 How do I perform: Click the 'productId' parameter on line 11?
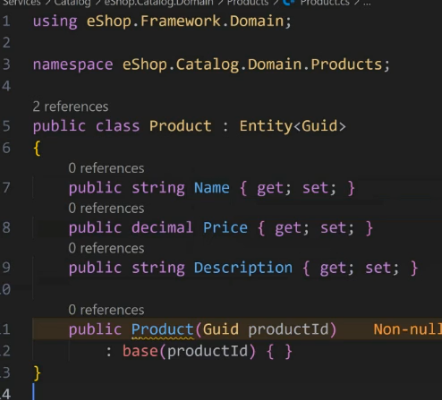[x=288, y=330]
